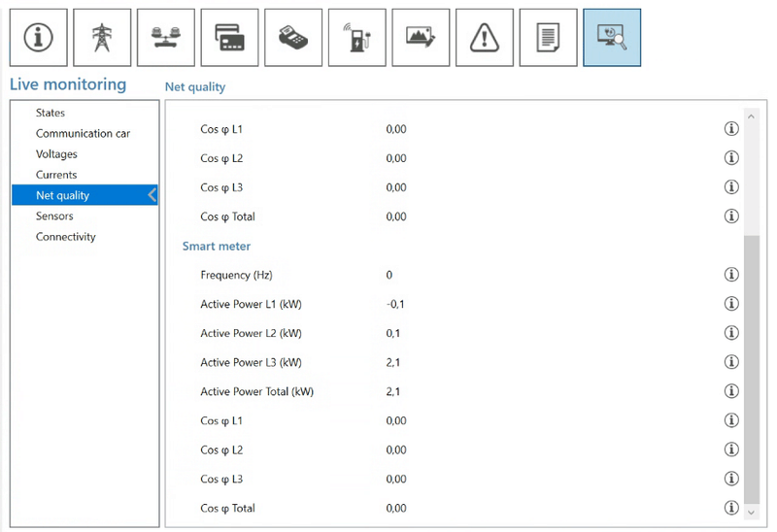Open the log document tab
Image resolution: width=777 pixels, height=532 pixels.
(548, 37)
